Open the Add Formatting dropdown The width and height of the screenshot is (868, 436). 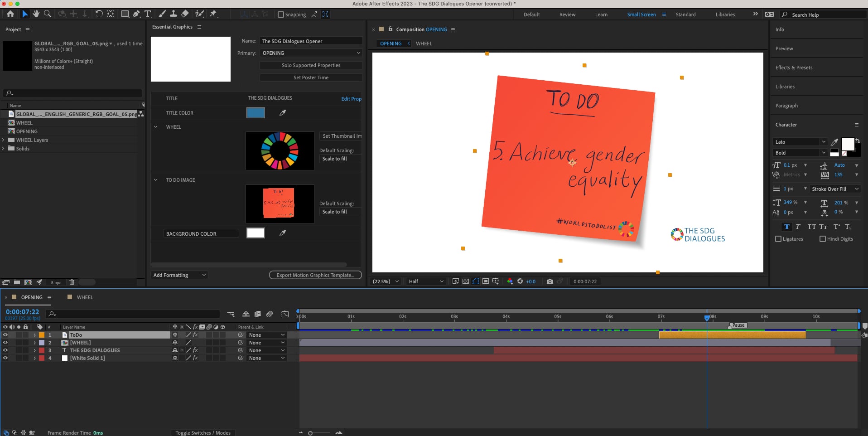pyautogui.click(x=179, y=275)
